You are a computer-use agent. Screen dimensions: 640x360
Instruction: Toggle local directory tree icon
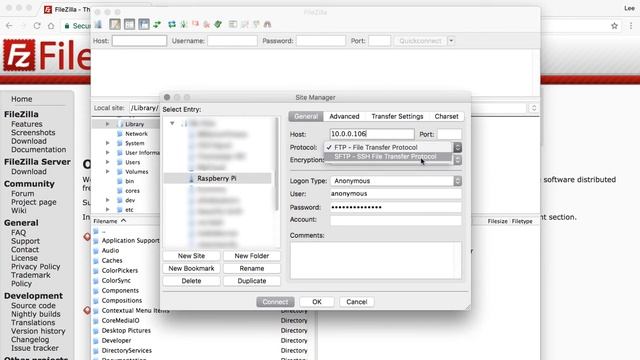click(129, 24)
